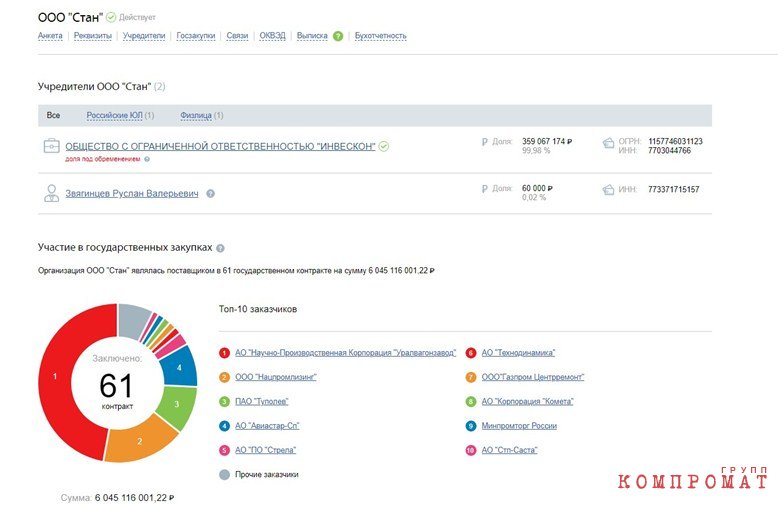Image resolution: width=778 pixels, height=509 pixels.
Task: Open Звягинцев Руслан Валерьевич profile link
Action: point(132,193)
